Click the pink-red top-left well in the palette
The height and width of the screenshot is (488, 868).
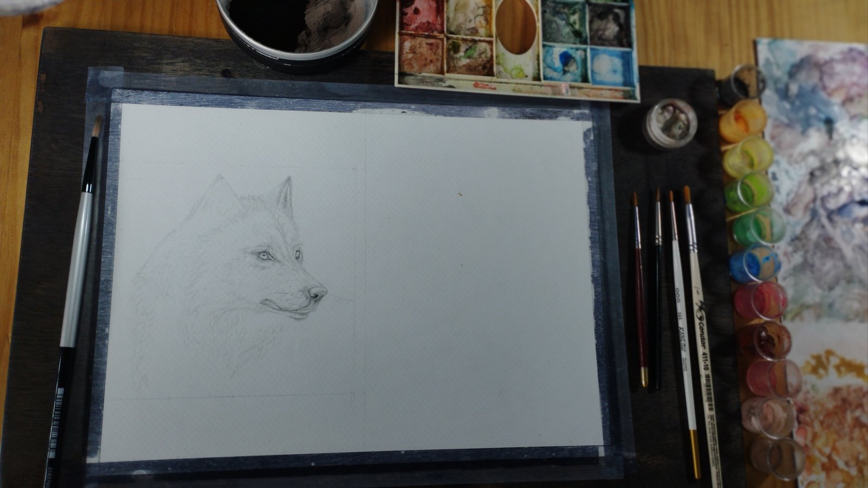pyautogui.click(x=421, y=17)
